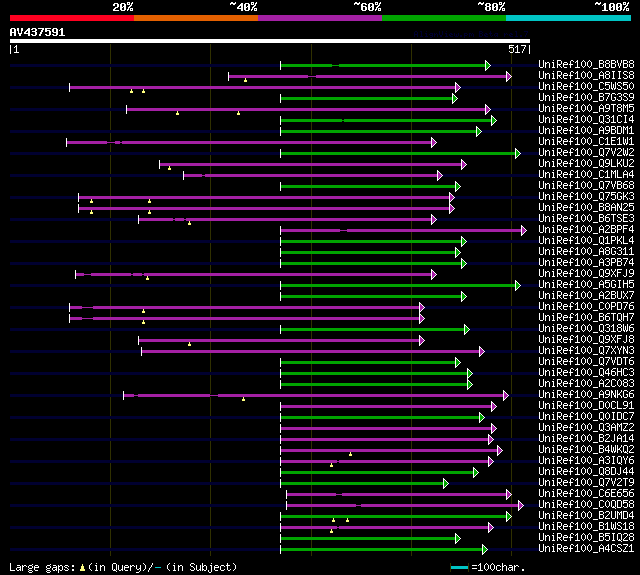Select the UniRef100_C5WS50 hit name

point(586,87)
